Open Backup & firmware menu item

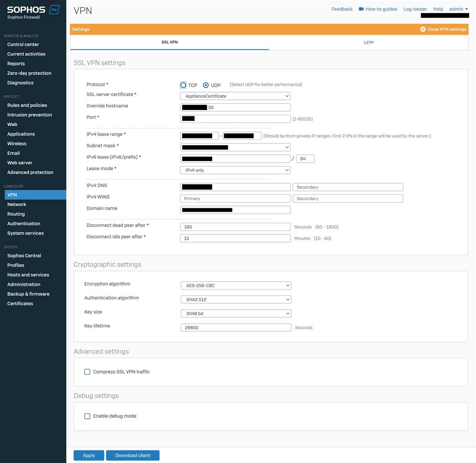[28, 294]
